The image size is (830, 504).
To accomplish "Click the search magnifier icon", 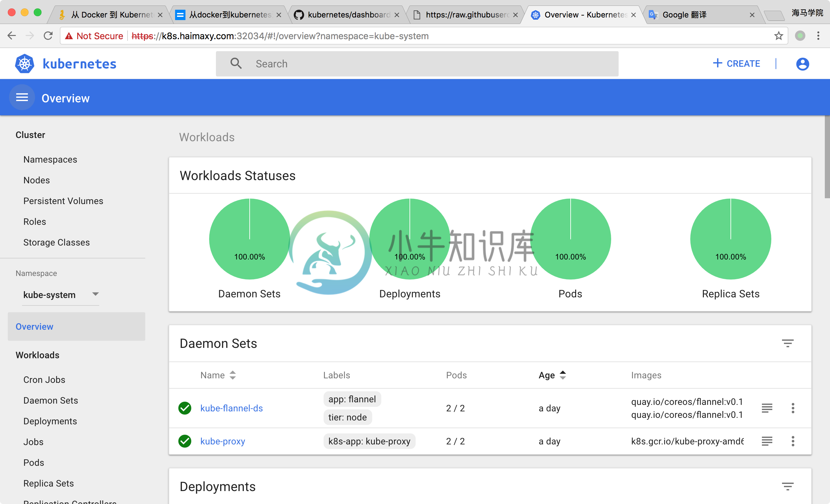I will pos(236,63).
